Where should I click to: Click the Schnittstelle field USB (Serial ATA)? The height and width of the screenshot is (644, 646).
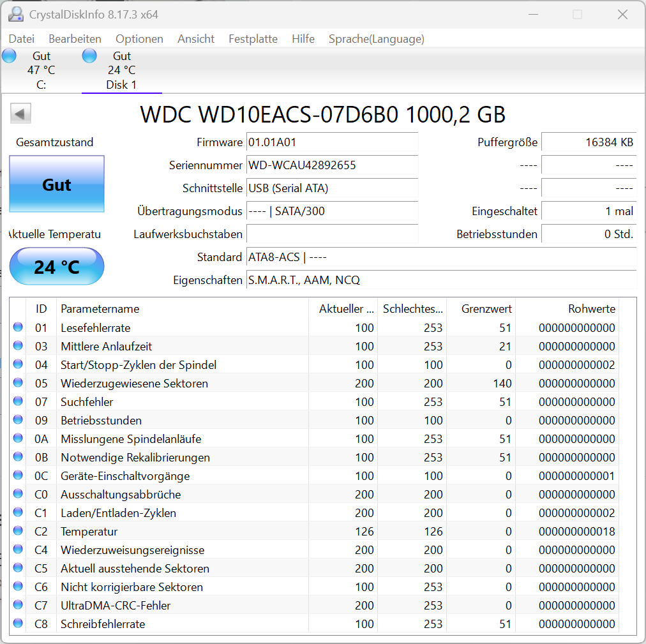332,188
